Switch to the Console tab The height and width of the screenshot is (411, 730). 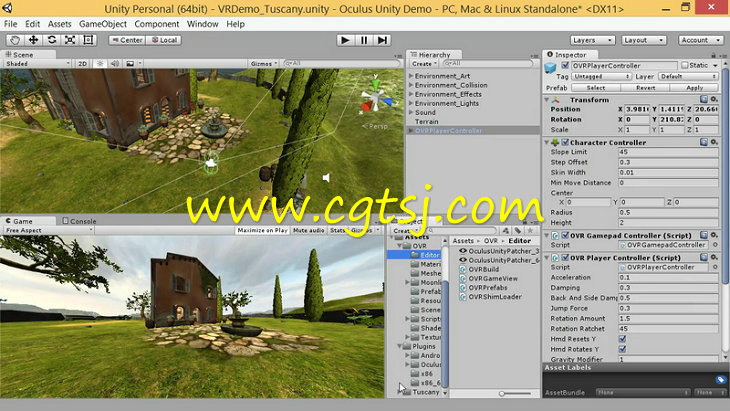click(x=80, y=221)
